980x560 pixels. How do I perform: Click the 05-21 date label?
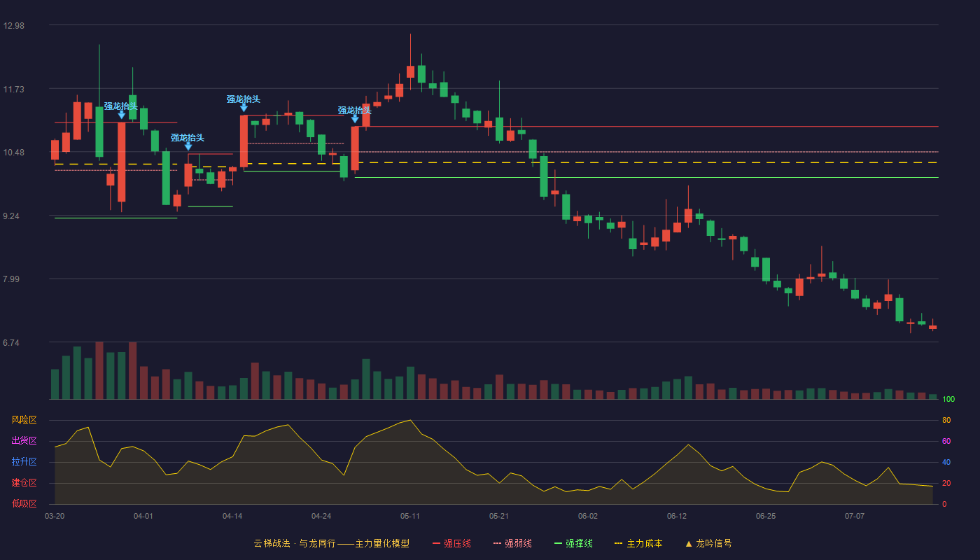[x=499, y=516]
